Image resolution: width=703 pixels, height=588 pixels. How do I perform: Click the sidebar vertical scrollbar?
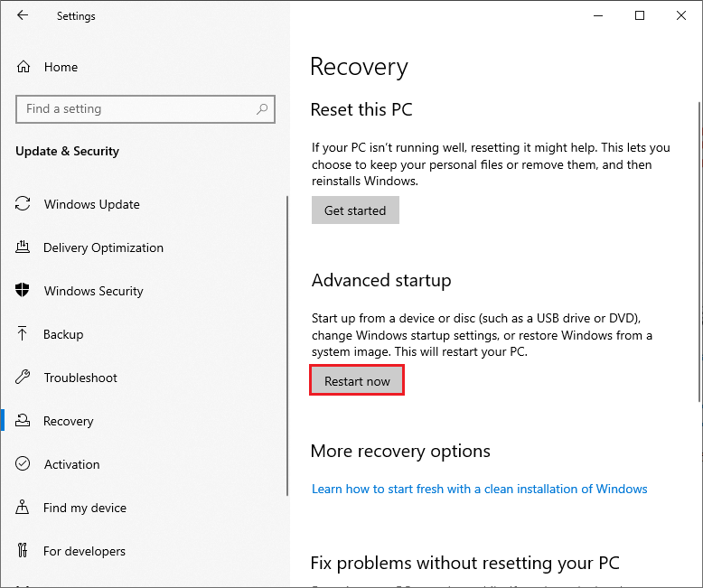click(x=287, y=346)
